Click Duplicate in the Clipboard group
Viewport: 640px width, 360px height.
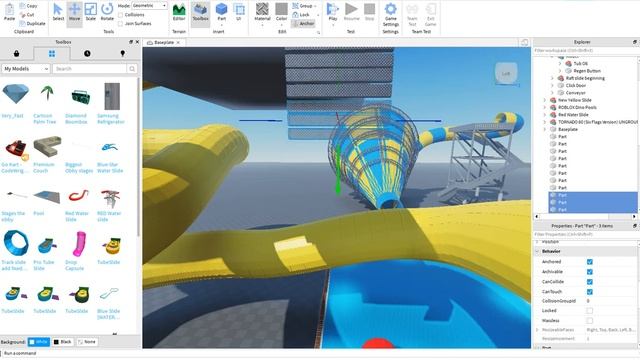tap(32, 23)
